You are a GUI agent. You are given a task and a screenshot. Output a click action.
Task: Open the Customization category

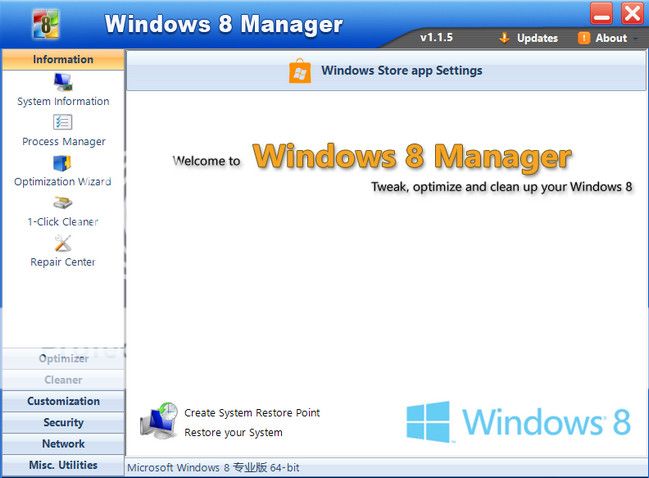(x=63, y=401)
